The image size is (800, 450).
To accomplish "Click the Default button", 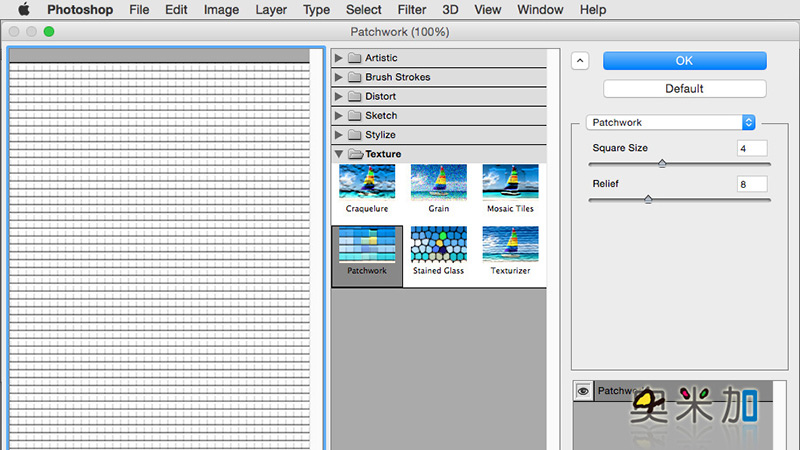I will [x=684, y=89].
